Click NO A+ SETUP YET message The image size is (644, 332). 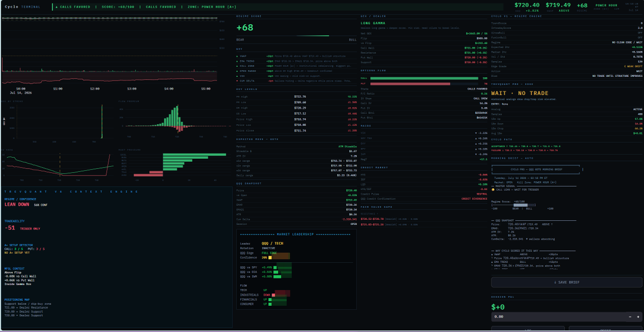coord(17,252)
